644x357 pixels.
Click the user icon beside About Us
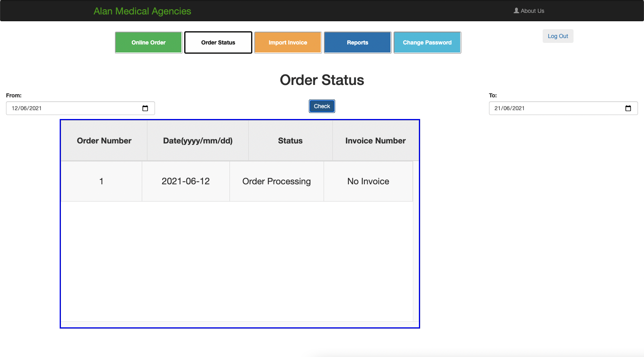[x=516, y=11]
